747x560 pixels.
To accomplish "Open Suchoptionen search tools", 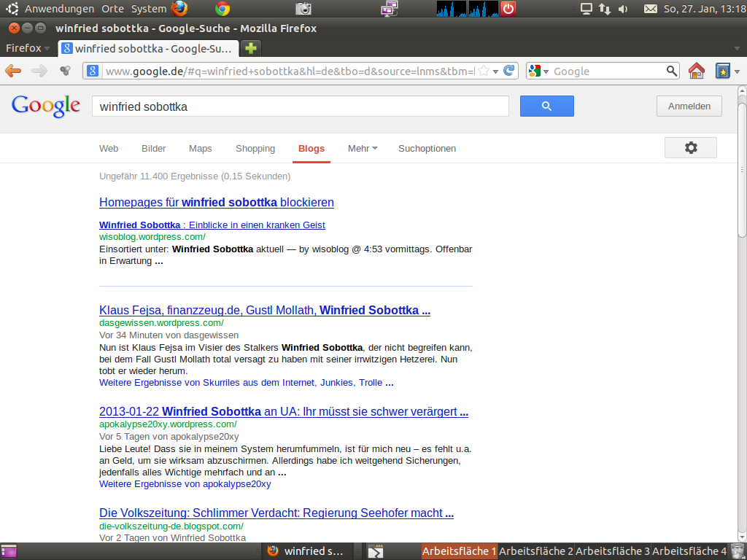I will [427, 149].
